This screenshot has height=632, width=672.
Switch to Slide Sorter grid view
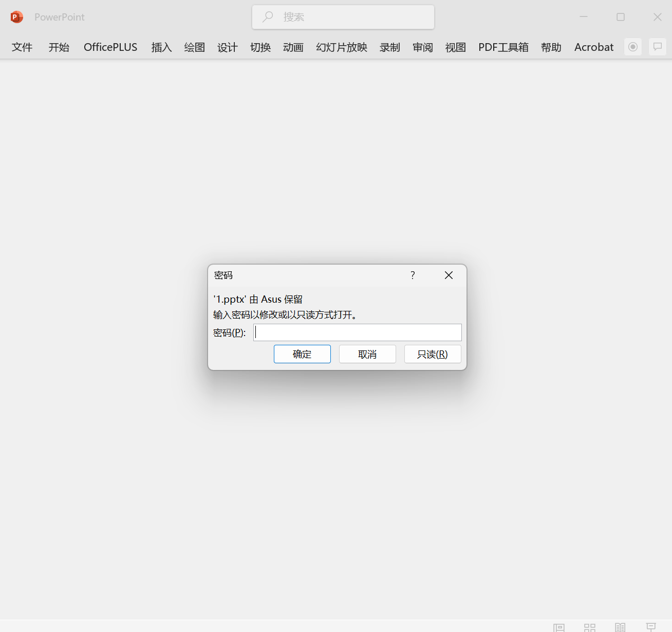pyautogui.click(x=590, y=627)
